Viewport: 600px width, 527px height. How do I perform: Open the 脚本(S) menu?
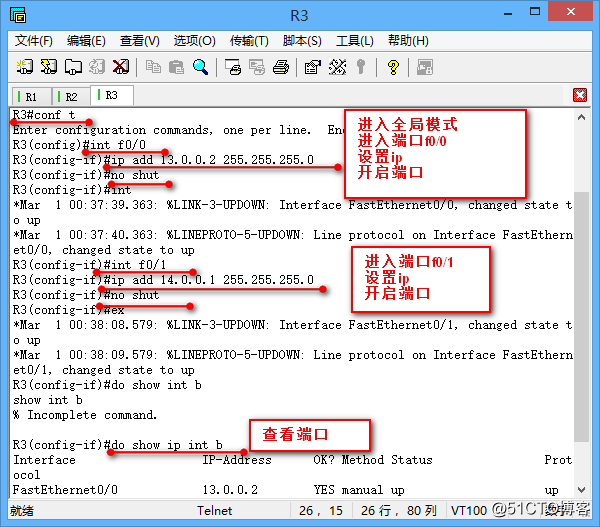click(302, 41)
